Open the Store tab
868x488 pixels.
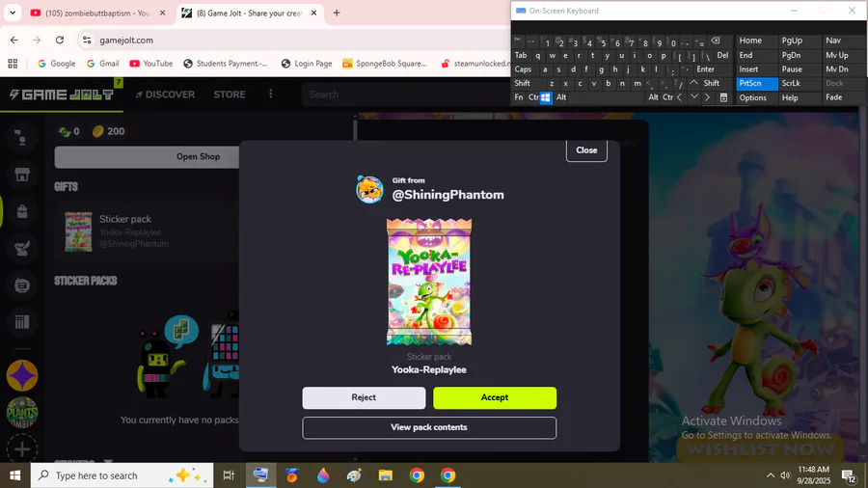coord(230,95)
